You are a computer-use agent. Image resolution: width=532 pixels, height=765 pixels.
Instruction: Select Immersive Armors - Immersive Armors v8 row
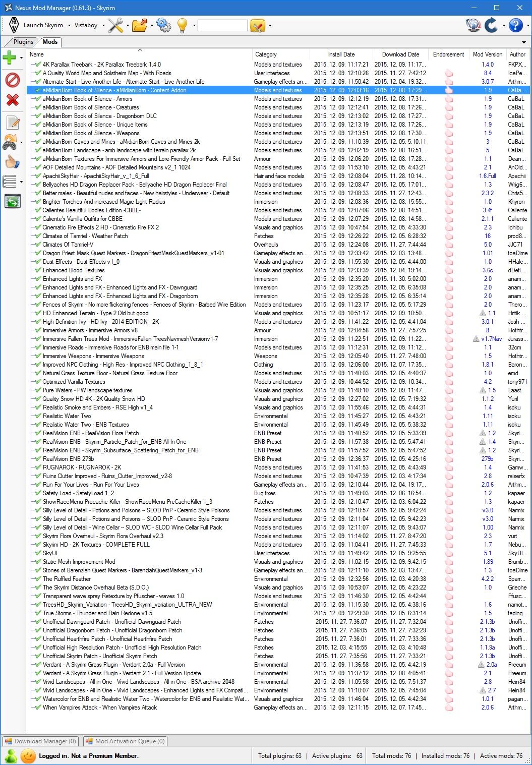(278, 330)
